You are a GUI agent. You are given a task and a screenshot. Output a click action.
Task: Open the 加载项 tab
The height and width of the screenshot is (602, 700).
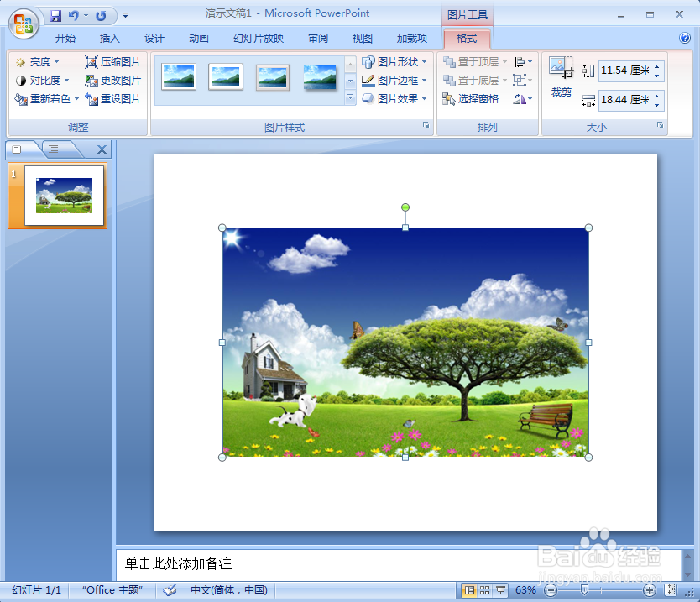412,39
